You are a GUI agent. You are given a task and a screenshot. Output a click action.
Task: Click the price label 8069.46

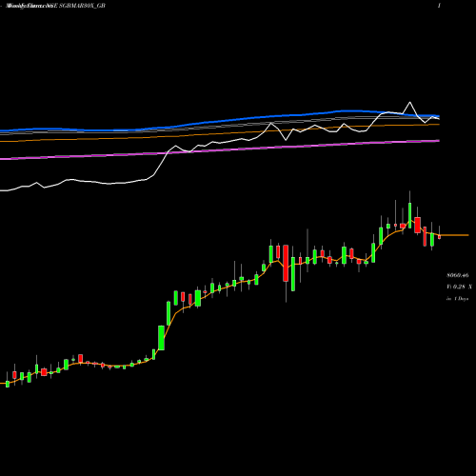point(457,275)
